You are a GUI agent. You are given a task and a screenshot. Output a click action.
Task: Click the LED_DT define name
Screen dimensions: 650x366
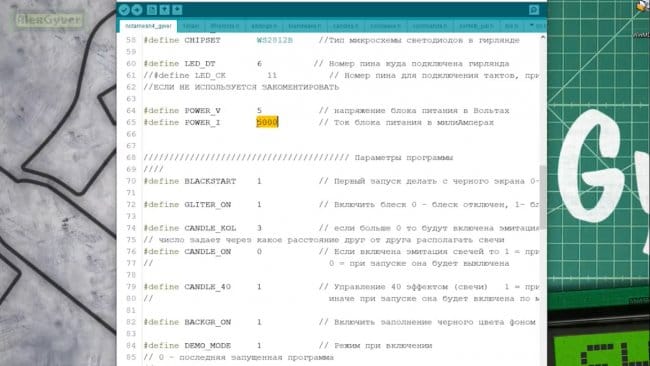(200, 63)
